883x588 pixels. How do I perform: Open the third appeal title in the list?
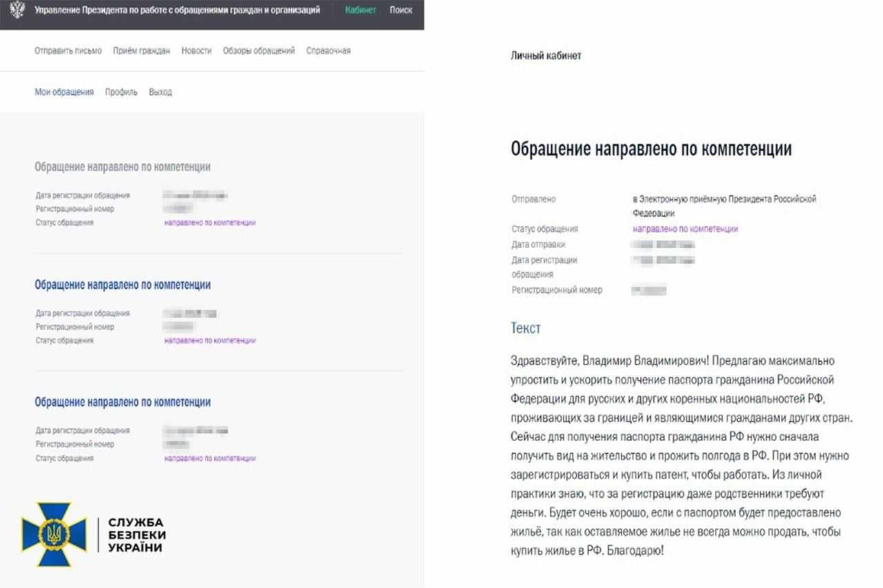[x=123, y=402]
